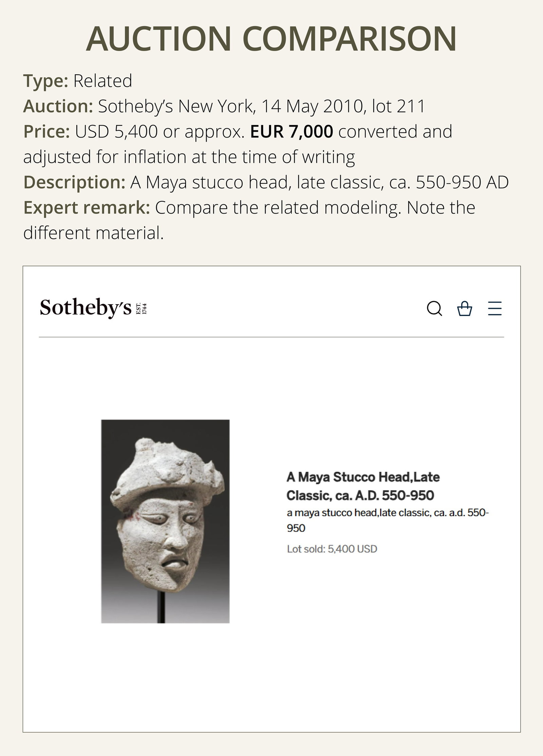The width and height of the screenshot is (543, 756).
Task: Click the lowercase lot description text
Action: click(388, 520)
